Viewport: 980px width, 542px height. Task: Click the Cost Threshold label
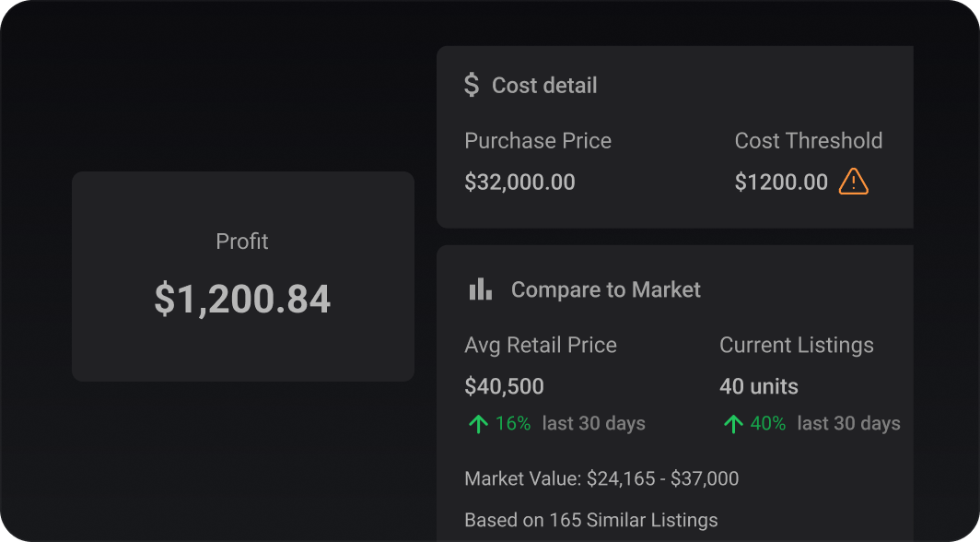(x=808, y=141)
